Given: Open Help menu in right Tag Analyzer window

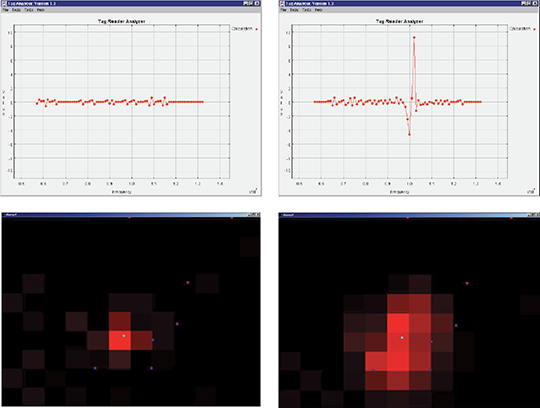Looking at the screenshot, I should [x=319, y=10].
